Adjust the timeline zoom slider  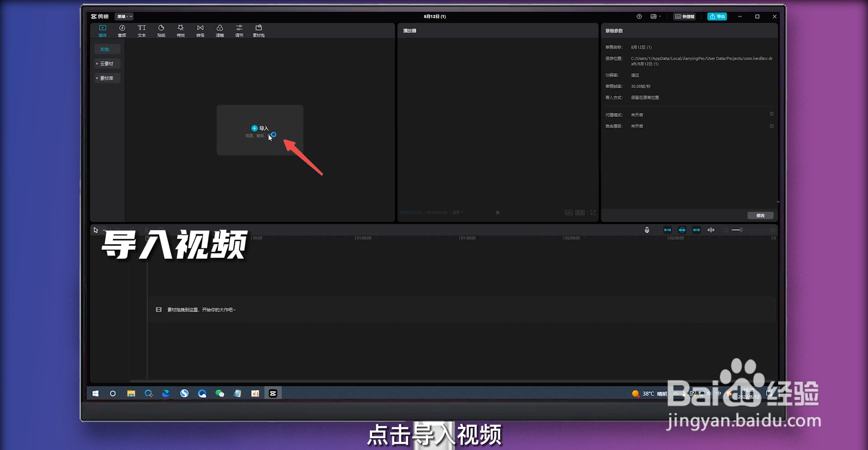point(741,230)
